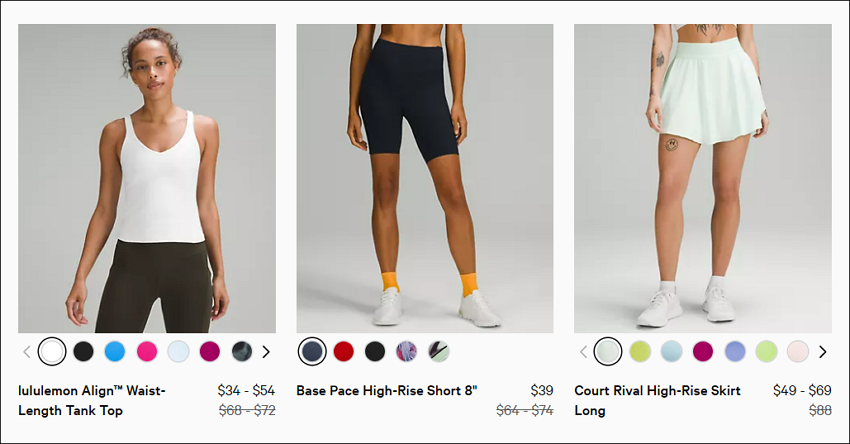Open Court Rival High-Rise Skirt Long link
Image resolution: width=850 pixels, height=444 pixels.
658,401
